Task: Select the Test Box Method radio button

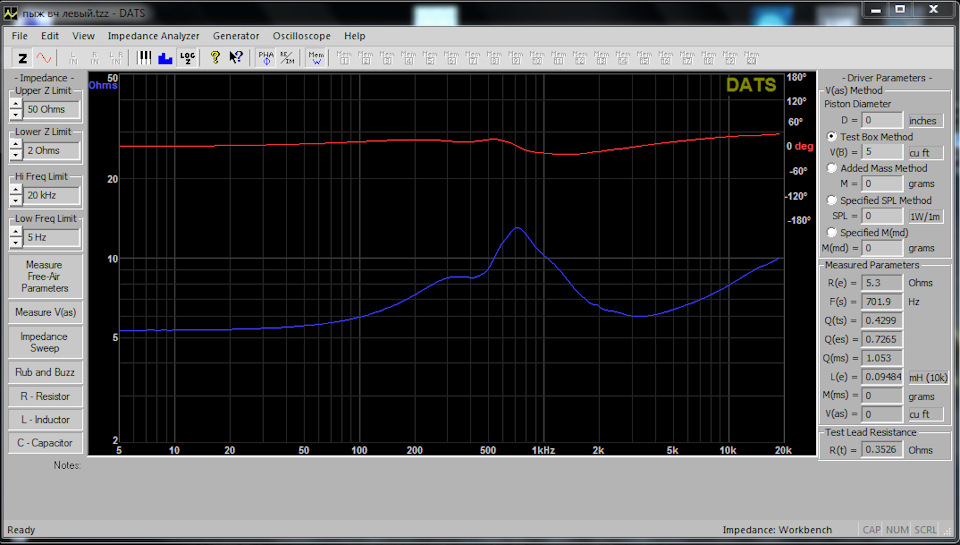Action: (831, 137)
